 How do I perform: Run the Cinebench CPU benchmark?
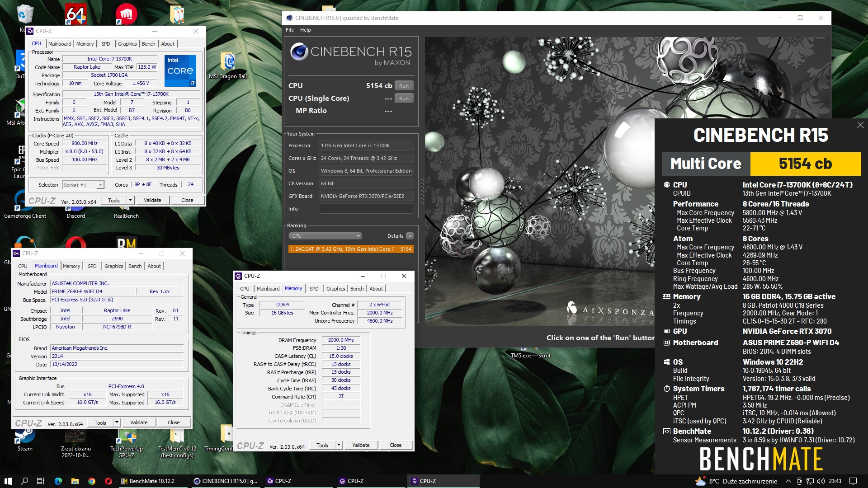pos(404,86)
